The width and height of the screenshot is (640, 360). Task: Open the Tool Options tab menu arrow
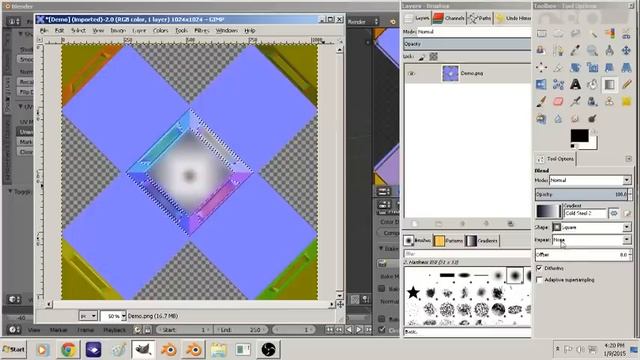(629, 158)
